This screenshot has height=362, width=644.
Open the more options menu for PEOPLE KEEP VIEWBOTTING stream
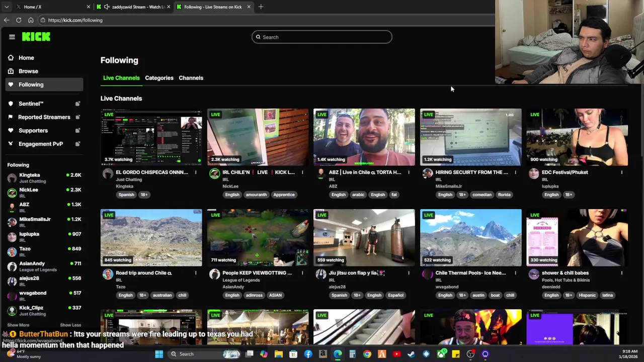click(302, 273)
